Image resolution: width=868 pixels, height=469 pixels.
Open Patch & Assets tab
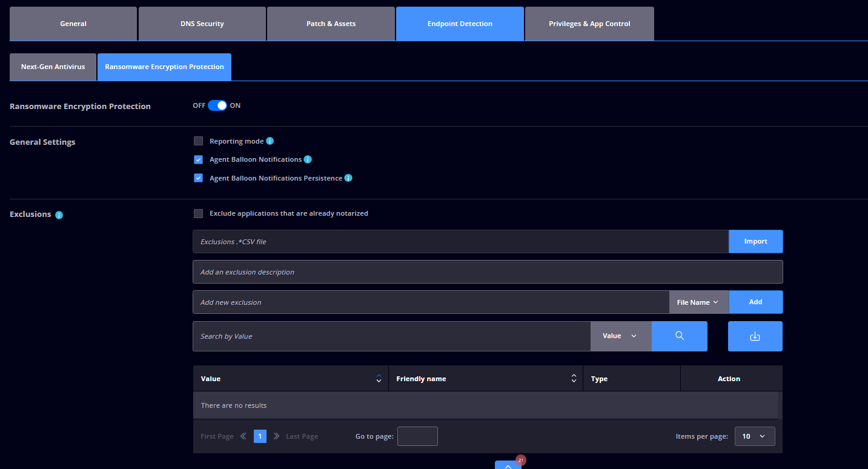331,24
